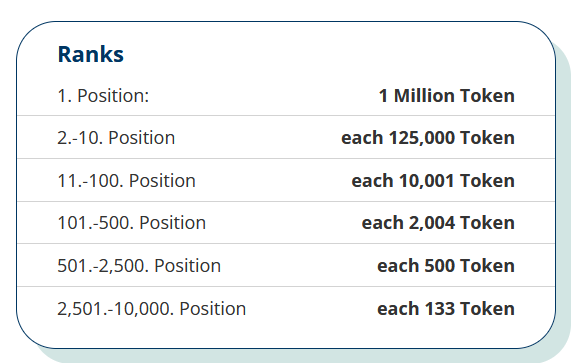Click the number 2,004 in fourth row

coord(432,224)
